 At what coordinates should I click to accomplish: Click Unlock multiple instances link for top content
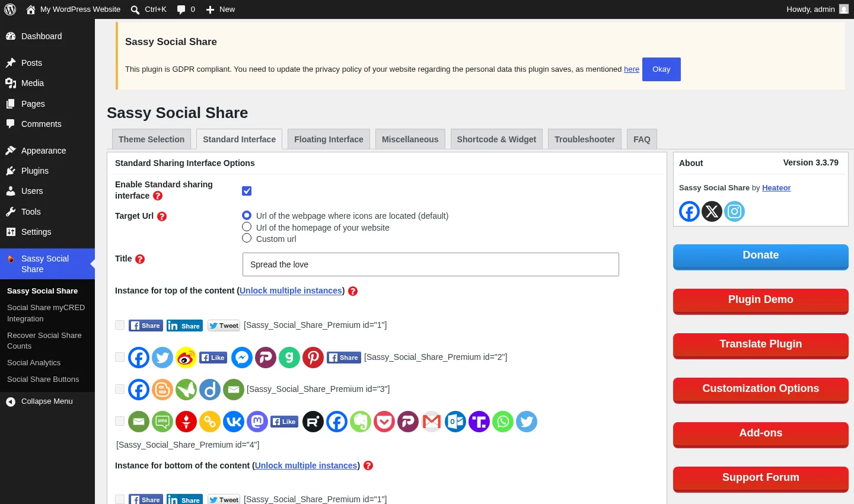pyautogui.click(x=291, y=291)
